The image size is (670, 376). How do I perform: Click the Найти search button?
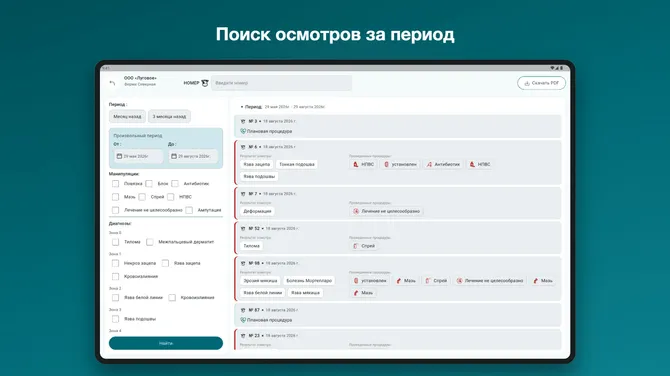pos(166,343)
